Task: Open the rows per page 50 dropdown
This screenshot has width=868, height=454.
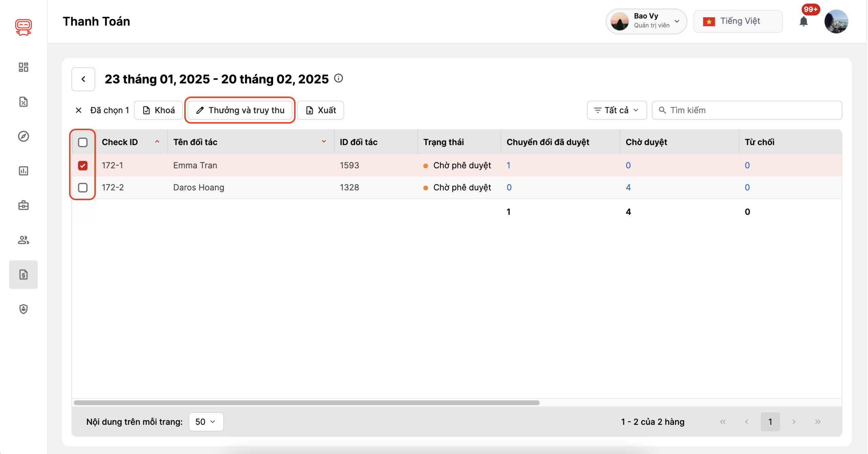Action: (206, 422)
